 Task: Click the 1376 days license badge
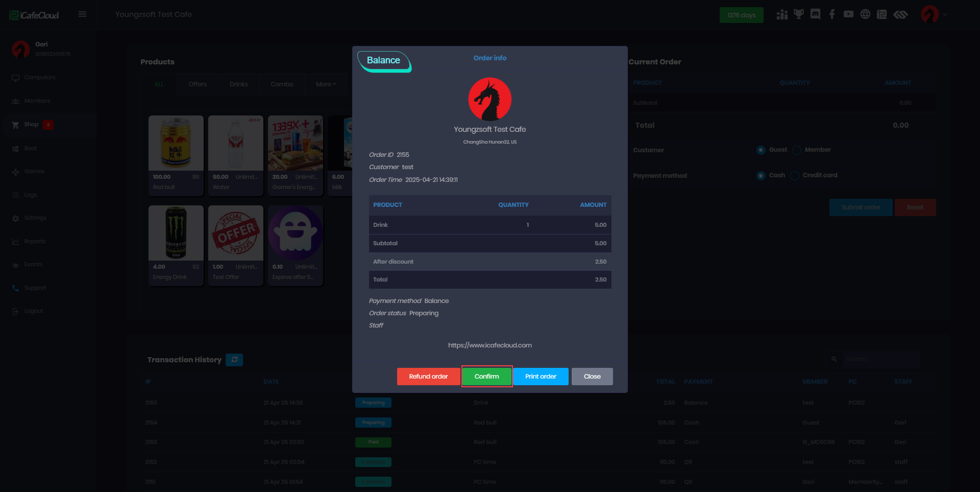[x=741, y=15]
